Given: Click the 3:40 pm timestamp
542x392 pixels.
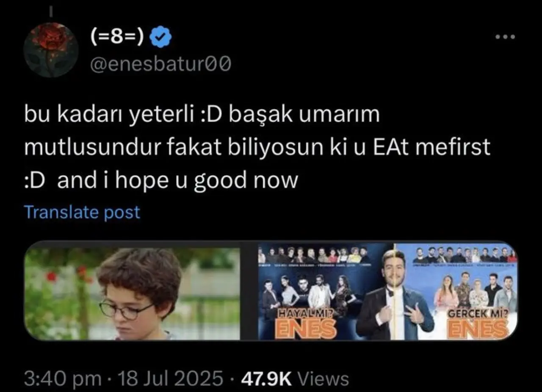Looking at the screenshot, I should point(63,378).
